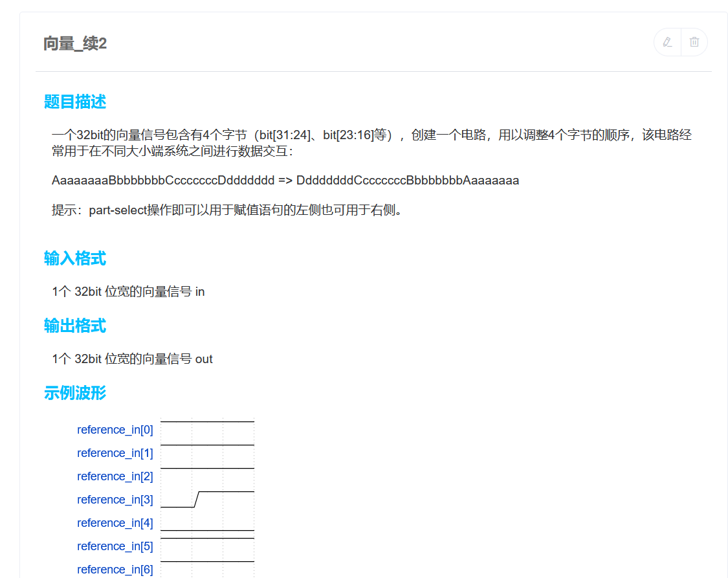Click the reference_in[0] signal label

pos(115,430)
